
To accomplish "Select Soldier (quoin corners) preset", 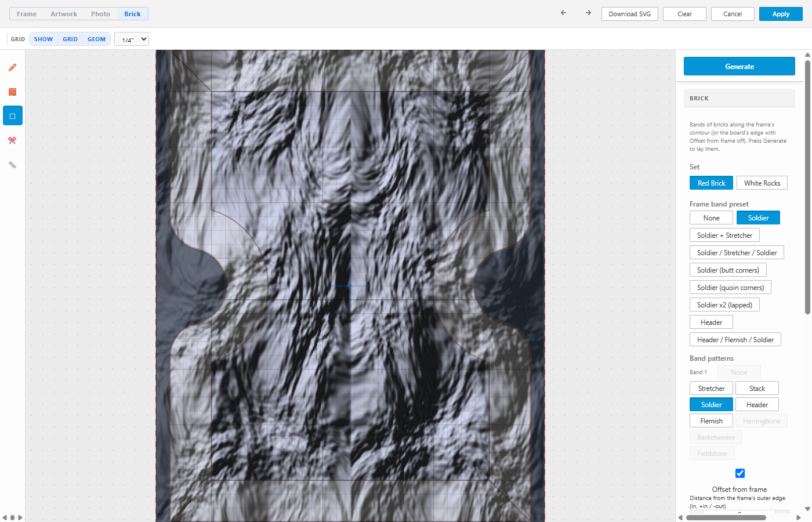I will tap(730, 287).
